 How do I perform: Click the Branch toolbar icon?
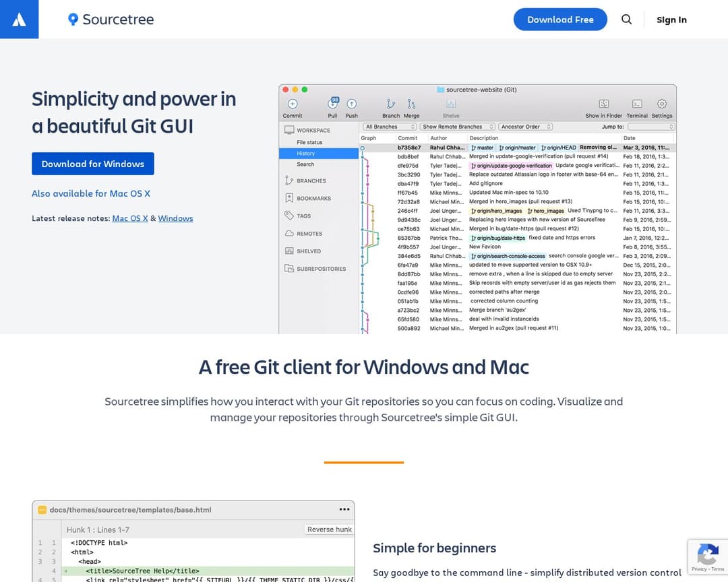click(x=391, y=104)
